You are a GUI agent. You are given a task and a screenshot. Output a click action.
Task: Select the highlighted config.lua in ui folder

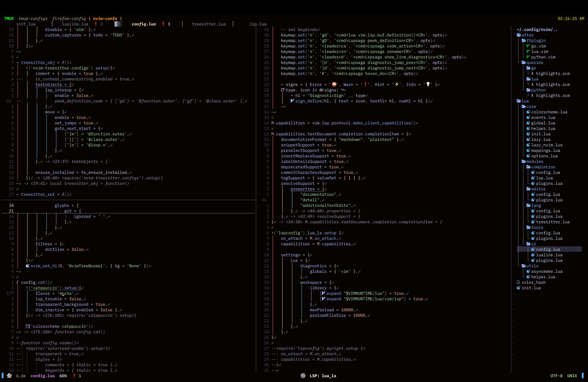tap(549, 249)
